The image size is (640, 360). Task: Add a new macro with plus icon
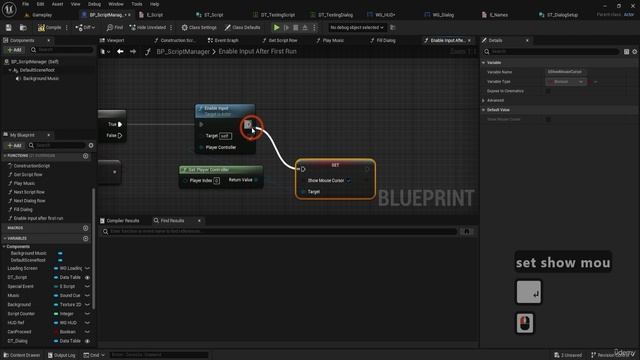click(x=86, y=228)
